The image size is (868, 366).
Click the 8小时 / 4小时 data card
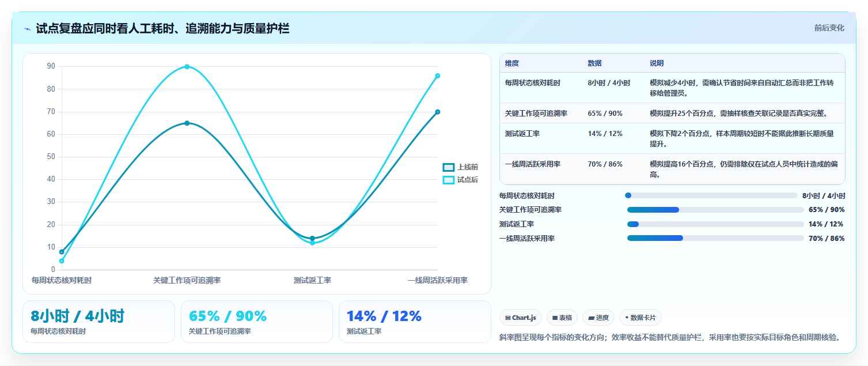pyautogui.click(x=98, y=322)
